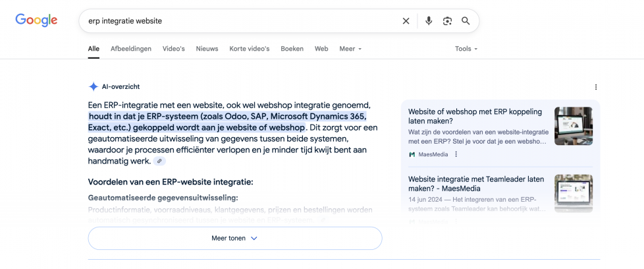Image resolution: width=644 pixels, height=269 pixels.
Task: Start voice search with the microphone icon
Action: 429,21
